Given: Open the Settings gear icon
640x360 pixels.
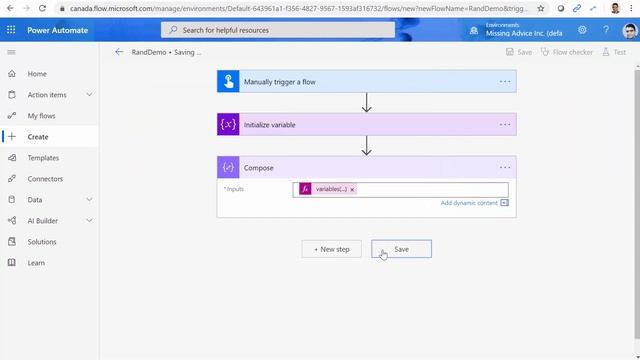Looking at the screenshot, I should (582, 30).
